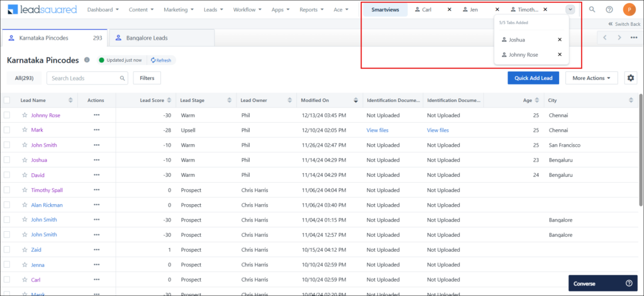The image size is (644, 296).
Task: Tick the checkbox for Johnny Rose row
Action: [7, 115]
